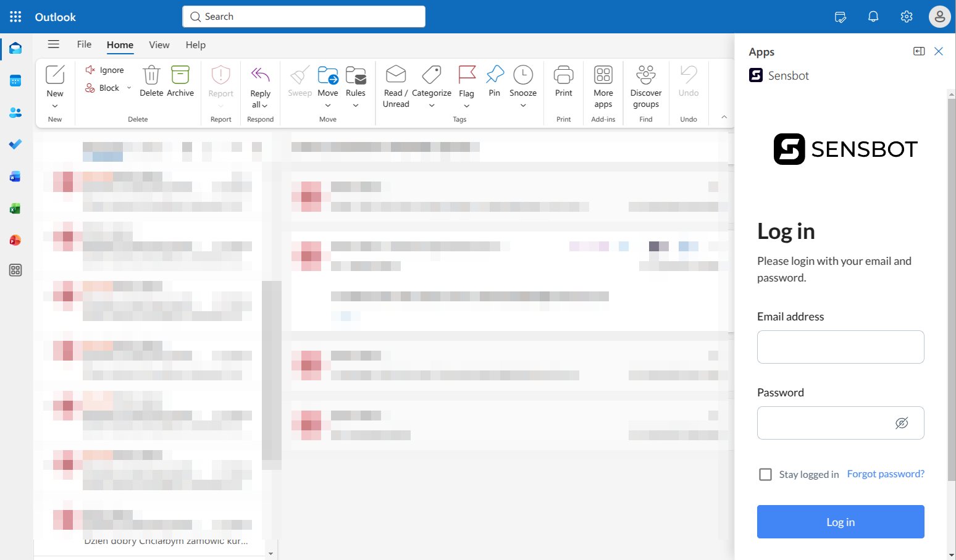Screen dimensions: 956x560
Task: Expand Flag dropdown chevron
Action: click(467, 106)
